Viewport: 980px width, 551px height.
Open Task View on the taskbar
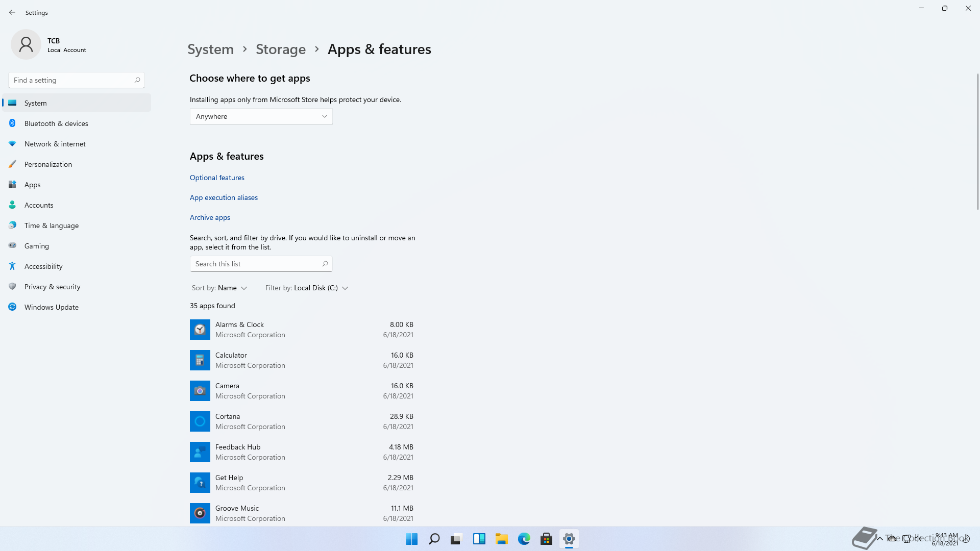(x=456, y=539)
